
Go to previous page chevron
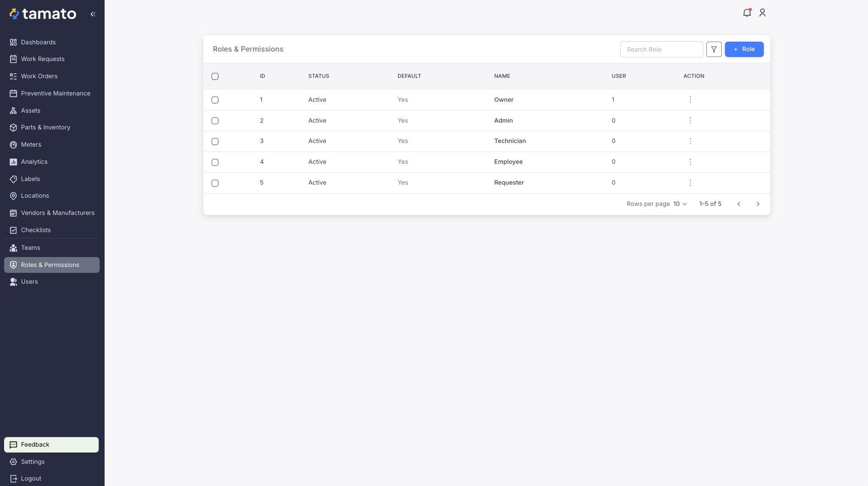[739, 204]
